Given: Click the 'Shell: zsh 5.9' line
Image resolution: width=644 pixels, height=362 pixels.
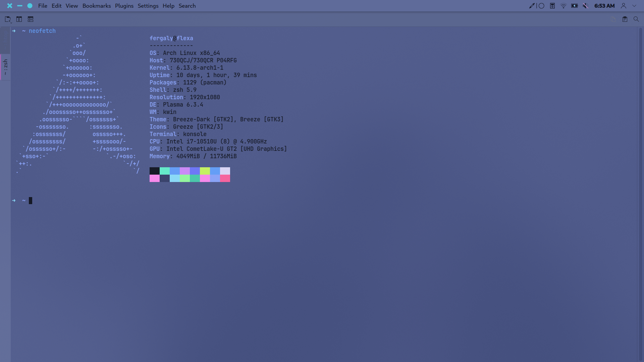Looking at the screenshot, I should pos(173,90).
